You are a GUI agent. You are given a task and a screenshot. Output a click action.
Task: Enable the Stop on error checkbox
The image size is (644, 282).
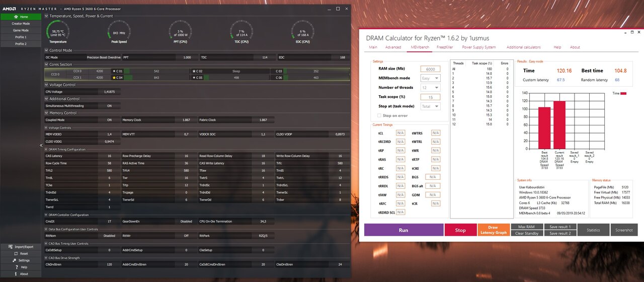379,116
